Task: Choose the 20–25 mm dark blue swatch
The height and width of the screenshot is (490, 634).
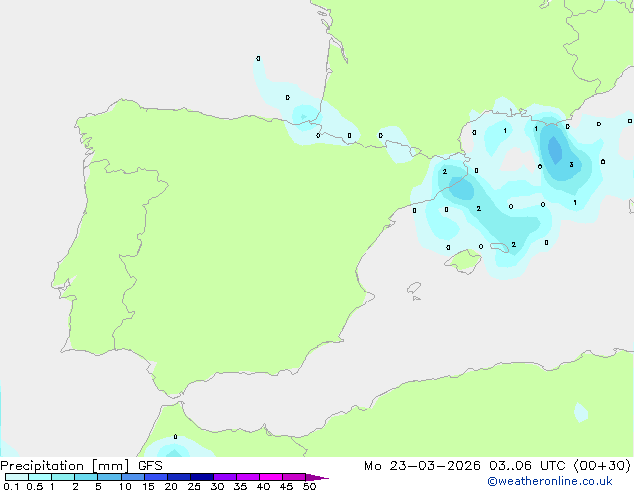Action: (179, 477)
